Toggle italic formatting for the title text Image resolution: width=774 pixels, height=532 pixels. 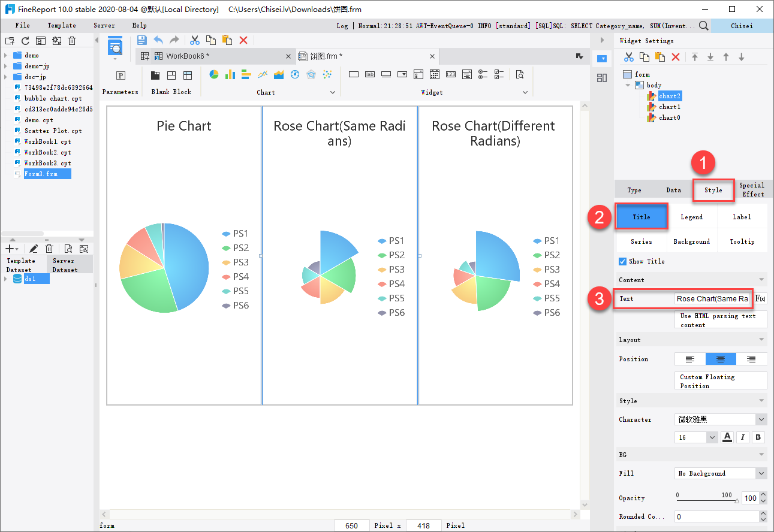pos(743,437)
